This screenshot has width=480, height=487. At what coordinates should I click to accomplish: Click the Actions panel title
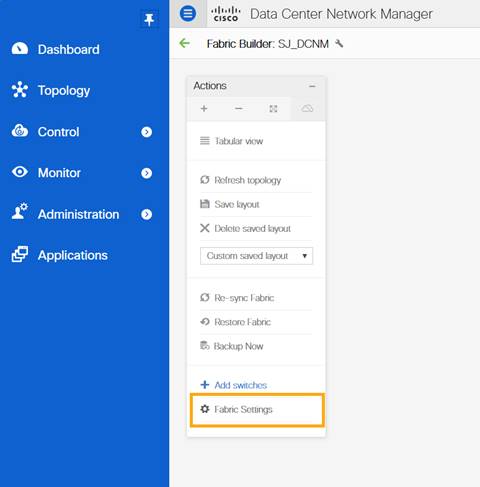[210, 86]
